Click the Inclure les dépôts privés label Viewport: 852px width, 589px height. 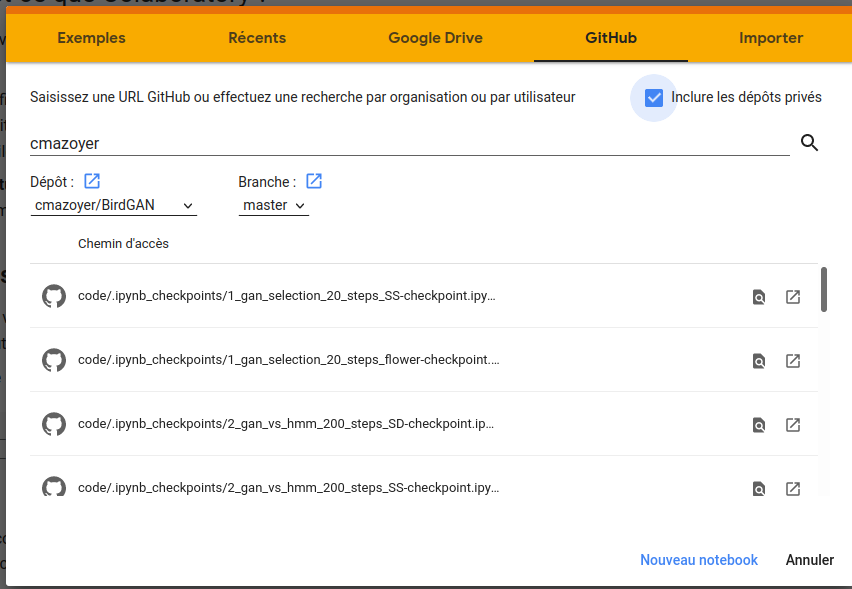tap(746, 97)
